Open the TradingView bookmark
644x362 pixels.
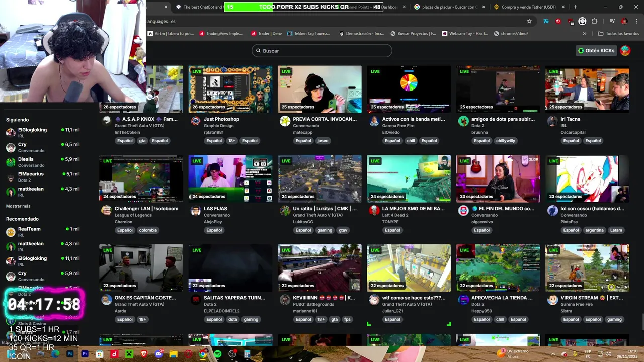pyautogui.click(x=221, y=34)
